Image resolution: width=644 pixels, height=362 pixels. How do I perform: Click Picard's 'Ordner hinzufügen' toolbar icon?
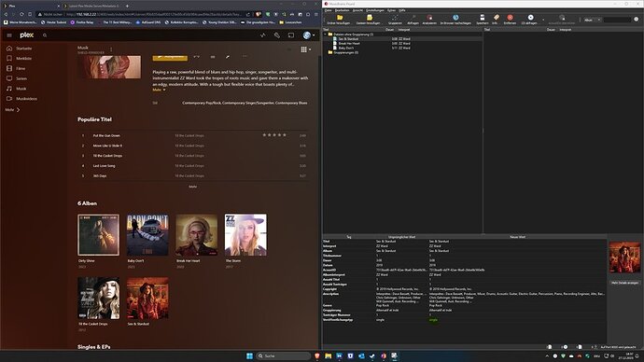pyautogui.click(x=340, y=18)
